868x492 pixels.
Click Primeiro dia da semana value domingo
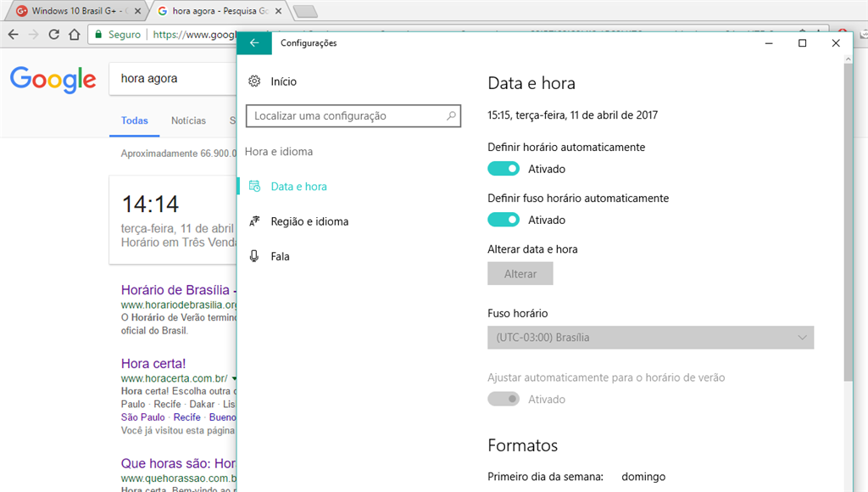click(x=643, y=477)
